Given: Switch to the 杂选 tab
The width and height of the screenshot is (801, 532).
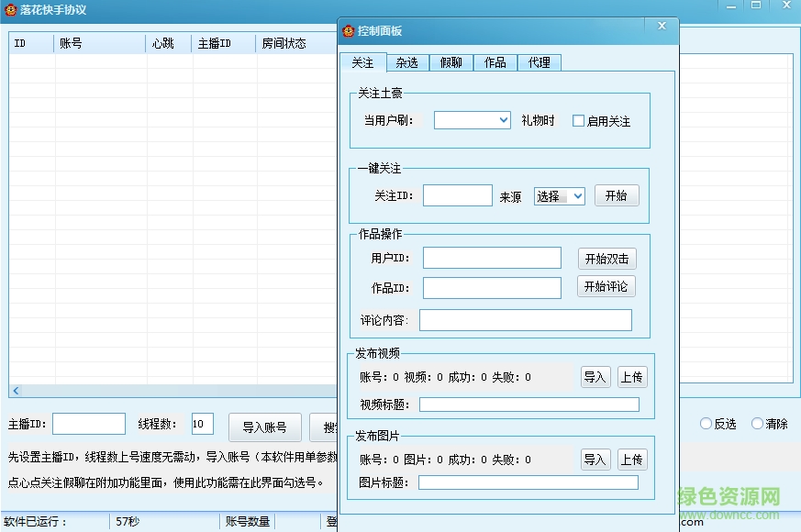Looking at the screenshot, I should coord(406,62).
